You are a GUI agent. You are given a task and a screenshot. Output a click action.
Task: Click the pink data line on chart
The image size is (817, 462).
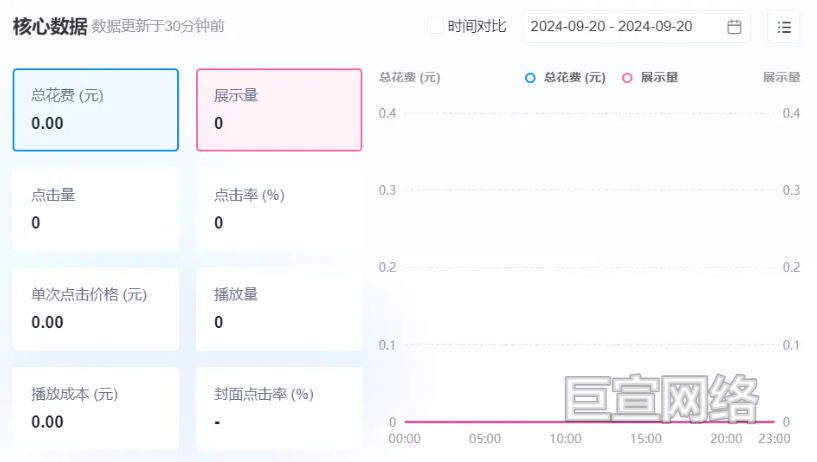click(485, 421)
